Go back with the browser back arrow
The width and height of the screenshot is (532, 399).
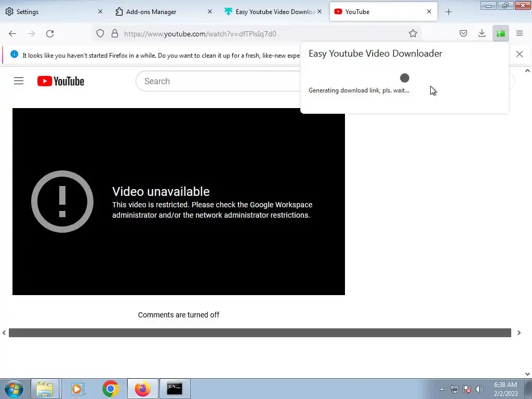click(x=12, y=34)
